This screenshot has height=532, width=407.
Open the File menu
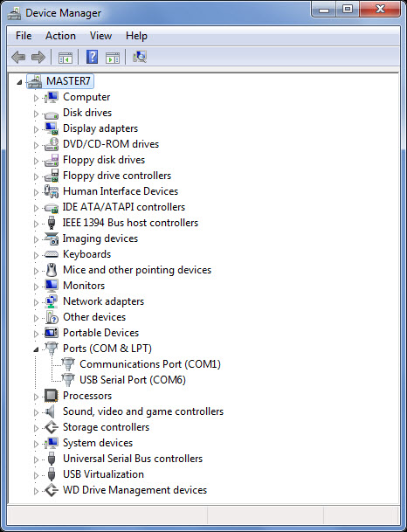tap(24, 36)
